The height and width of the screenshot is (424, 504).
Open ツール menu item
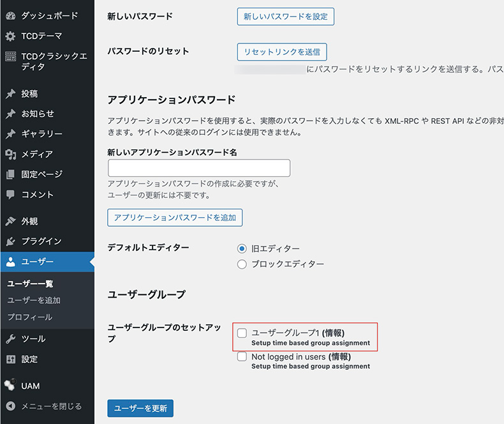tap(47, 338)
